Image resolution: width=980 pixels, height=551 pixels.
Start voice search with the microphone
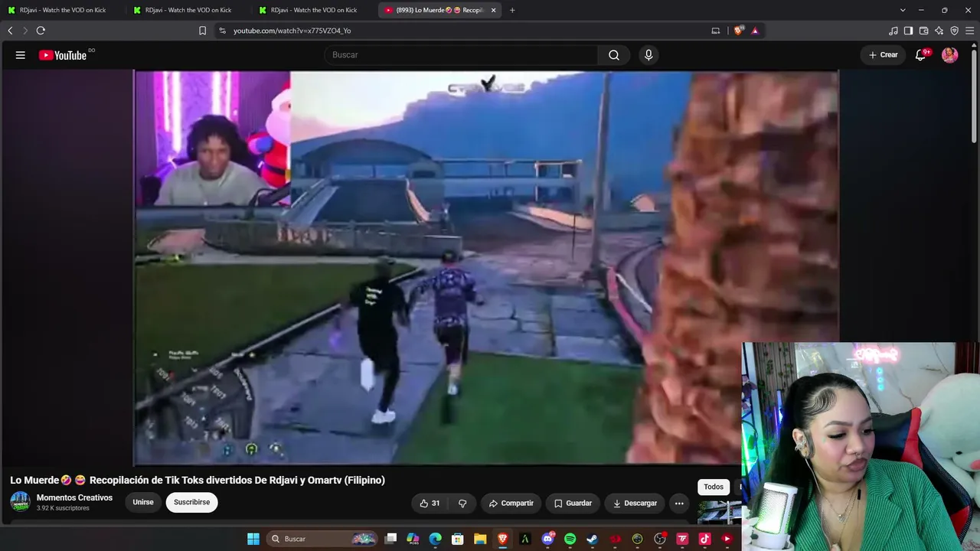coord(648,55)
